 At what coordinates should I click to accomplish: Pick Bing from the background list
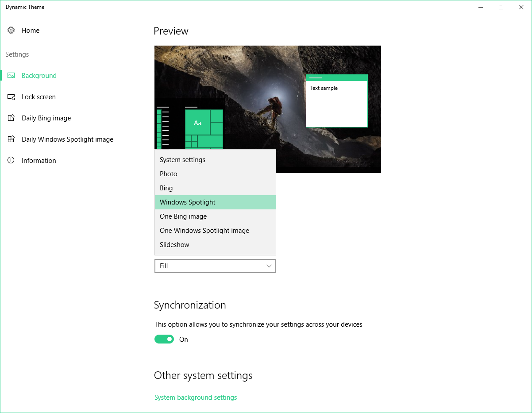pyautogui.click(x=166, y=188)
